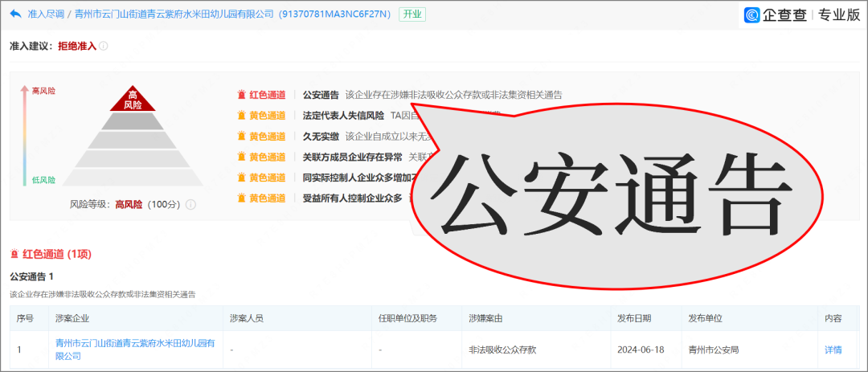
Task: Click the 高风险 pyramid top segment
Action: pyautogui.click(x=133, y=99)
